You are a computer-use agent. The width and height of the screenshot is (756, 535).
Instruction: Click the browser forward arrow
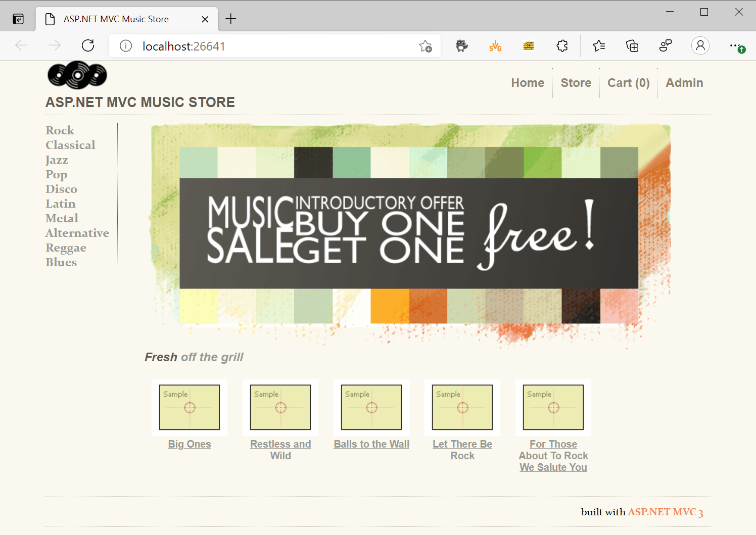(x=55, y=46)
